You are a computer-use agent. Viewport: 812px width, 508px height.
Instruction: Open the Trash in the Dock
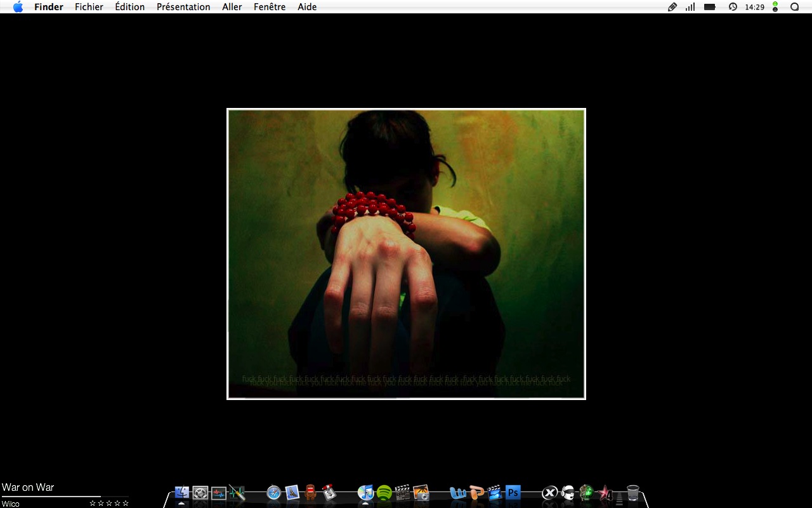(632, 493)
